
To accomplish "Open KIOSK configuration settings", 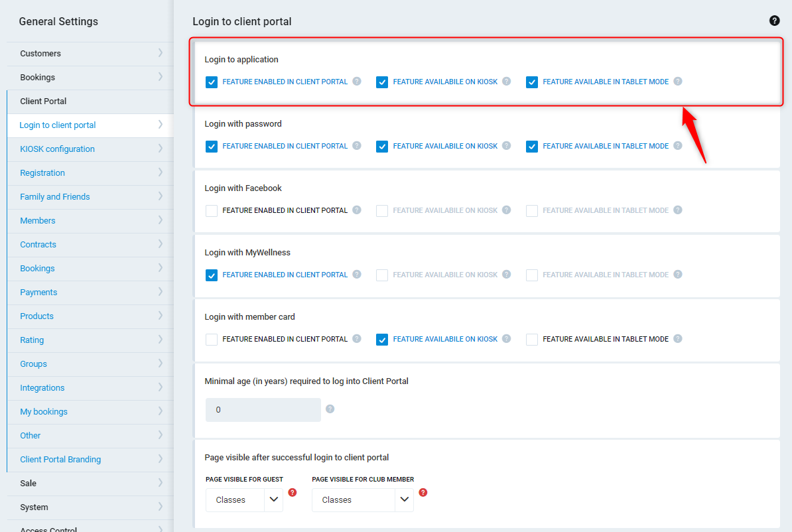I will tap(90, 149).
